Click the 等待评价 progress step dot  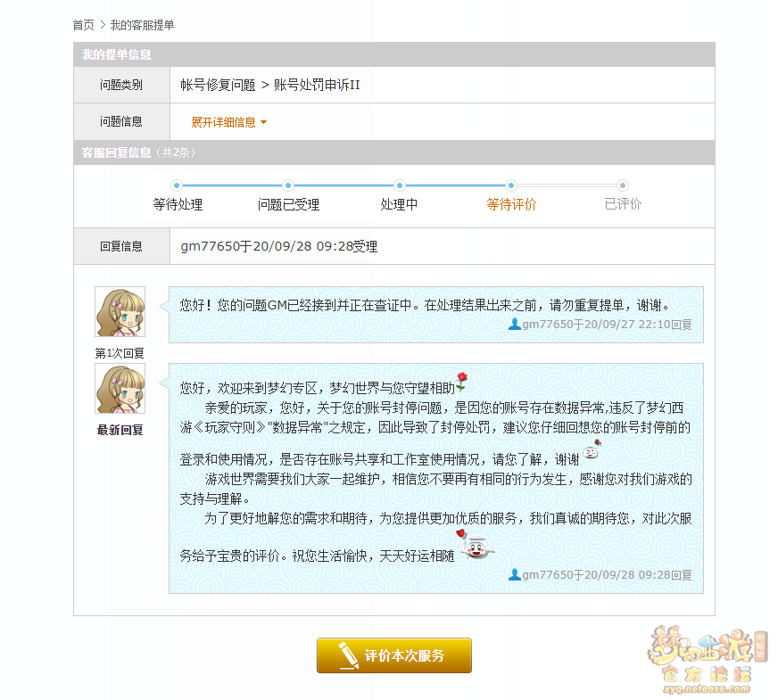[x=511, y=185]
